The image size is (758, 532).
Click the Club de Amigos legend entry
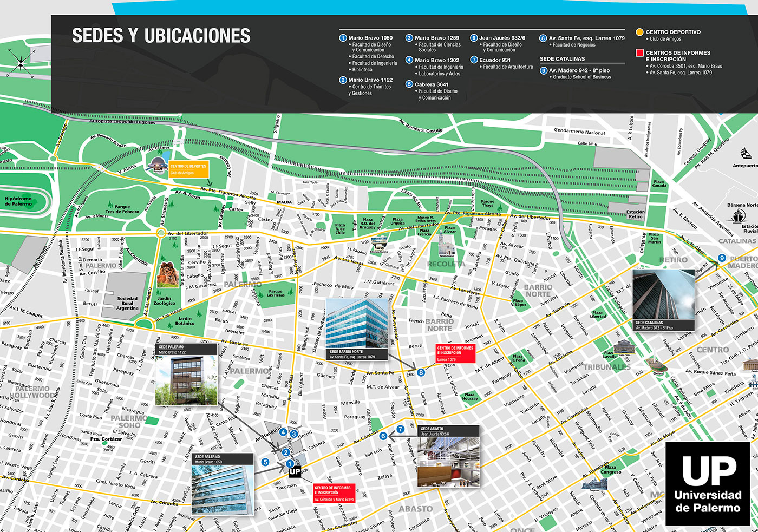pos(665,39)
